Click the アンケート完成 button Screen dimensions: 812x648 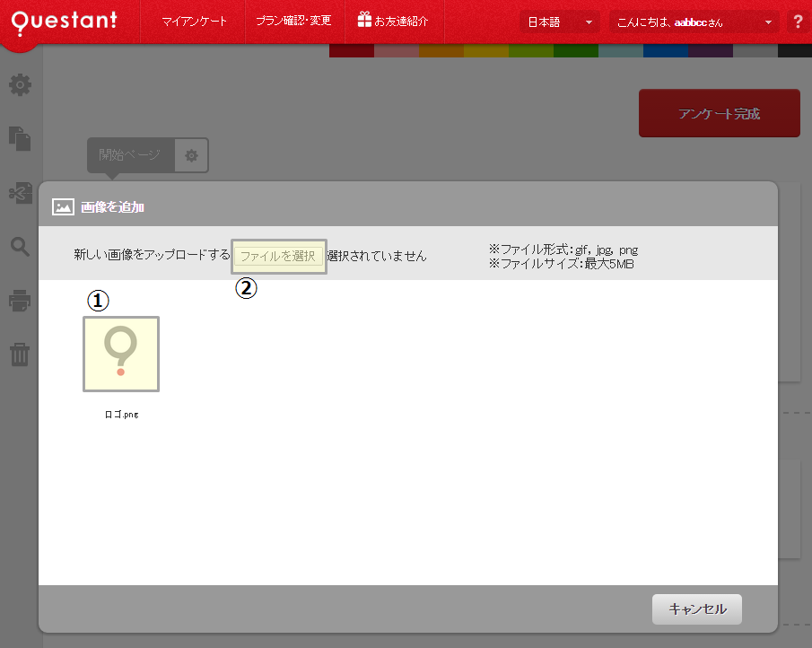[x=720, y=113]
